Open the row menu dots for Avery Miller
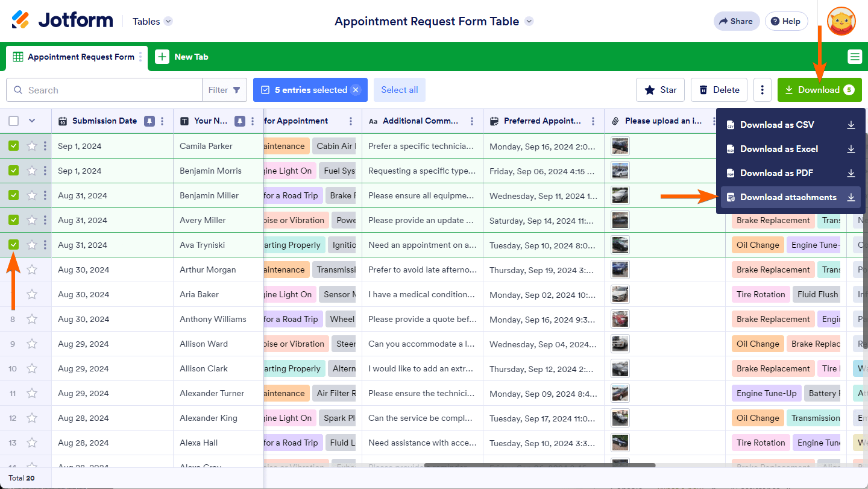 pos(45,220)
